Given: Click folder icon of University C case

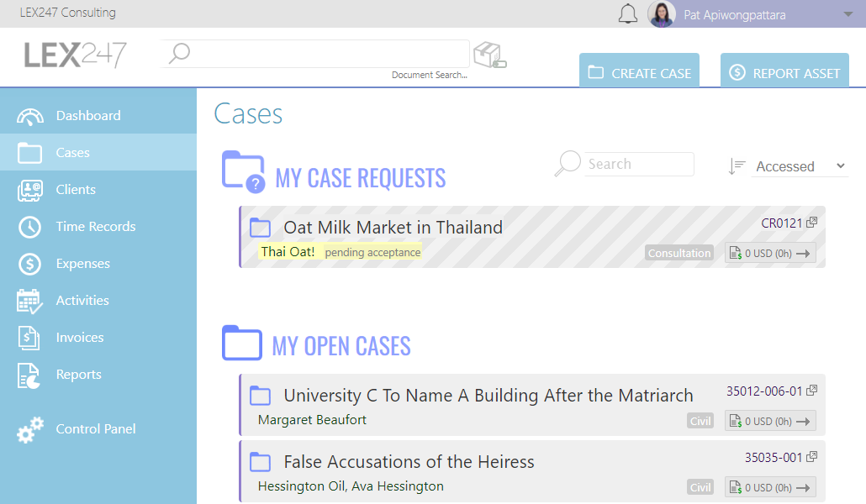Looking at the screenshot, I should coord(260,396).
